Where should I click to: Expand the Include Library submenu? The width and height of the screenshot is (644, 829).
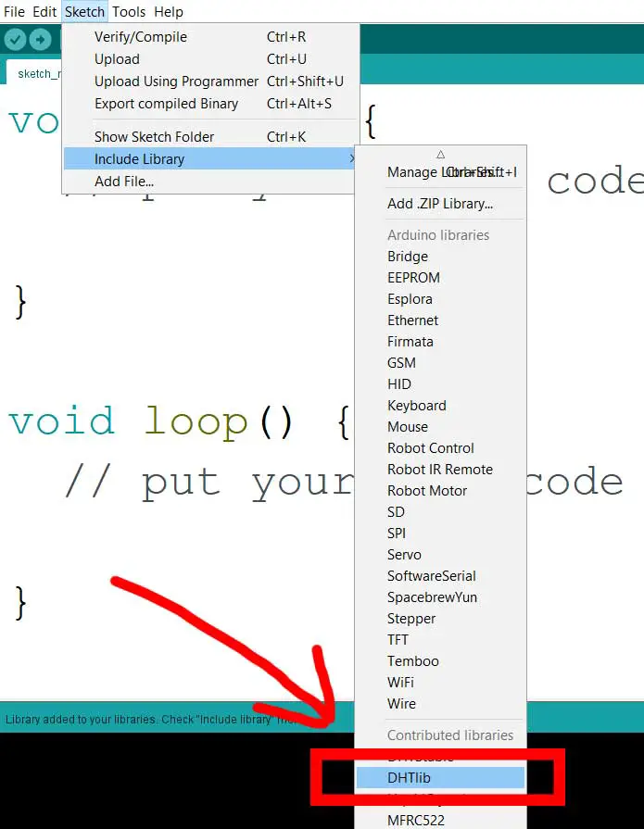[210, 159]
